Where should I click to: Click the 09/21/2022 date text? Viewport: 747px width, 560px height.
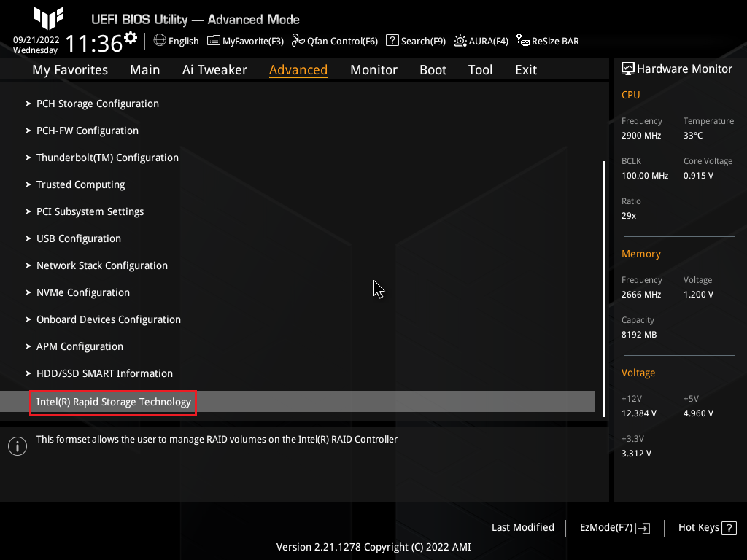[x=36, y=40]
